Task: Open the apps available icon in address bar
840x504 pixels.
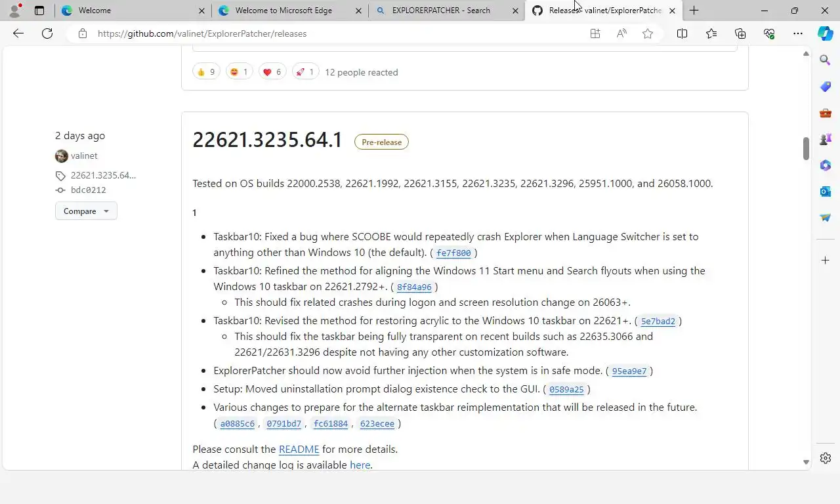Action: pos(595,33)
